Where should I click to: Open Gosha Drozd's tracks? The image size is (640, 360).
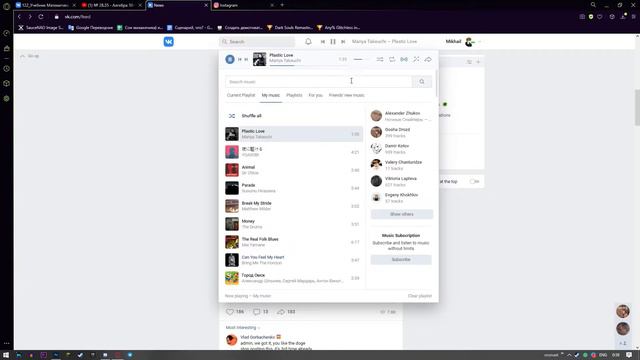coord(401,132)
